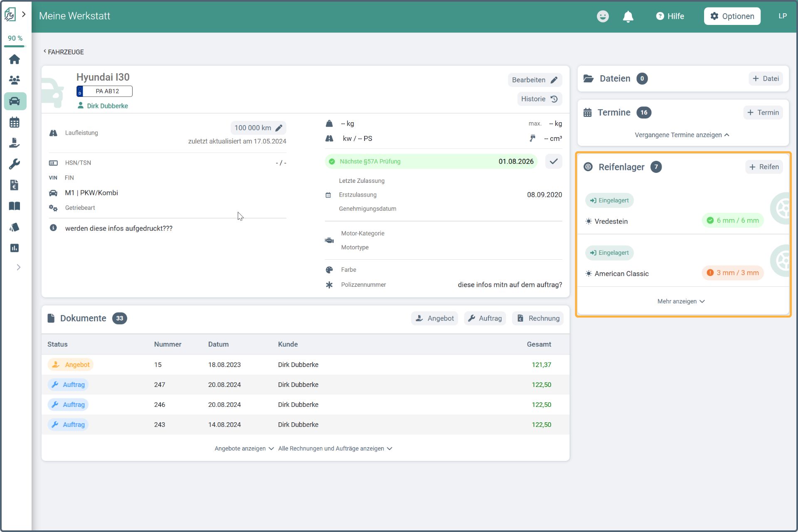Expand 'Alle Rechnungen und Aufträge anzeigen'
Viewport: 798px width, 532px height.
[335, 448]
